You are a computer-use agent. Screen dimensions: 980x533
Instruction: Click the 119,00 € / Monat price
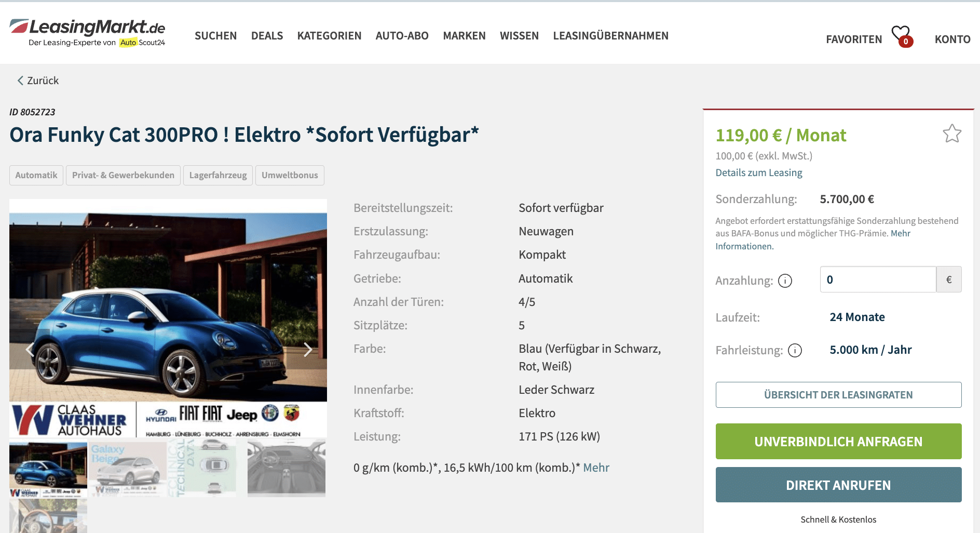tap(781, 135)
